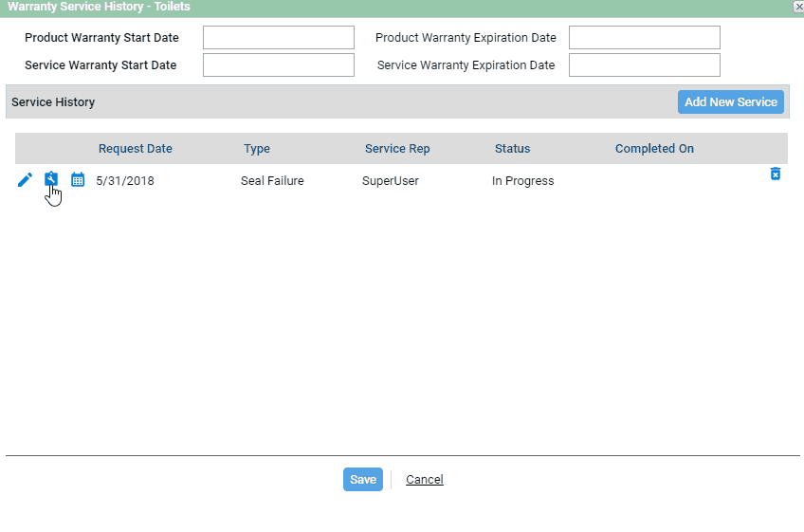The height and width of the screenshot is (532, 804).
Task: Sort by Service Rep column
Action: (x=397, y=149)
